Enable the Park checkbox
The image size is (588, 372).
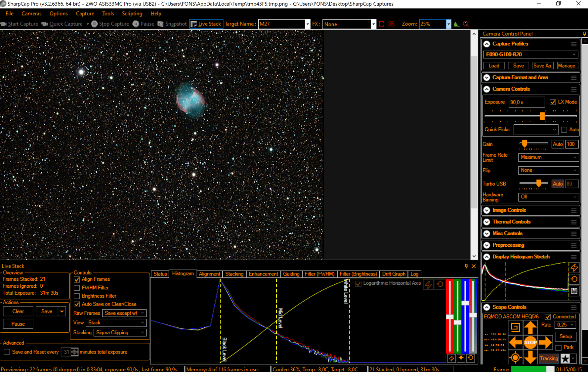click(x=559, y=348)
